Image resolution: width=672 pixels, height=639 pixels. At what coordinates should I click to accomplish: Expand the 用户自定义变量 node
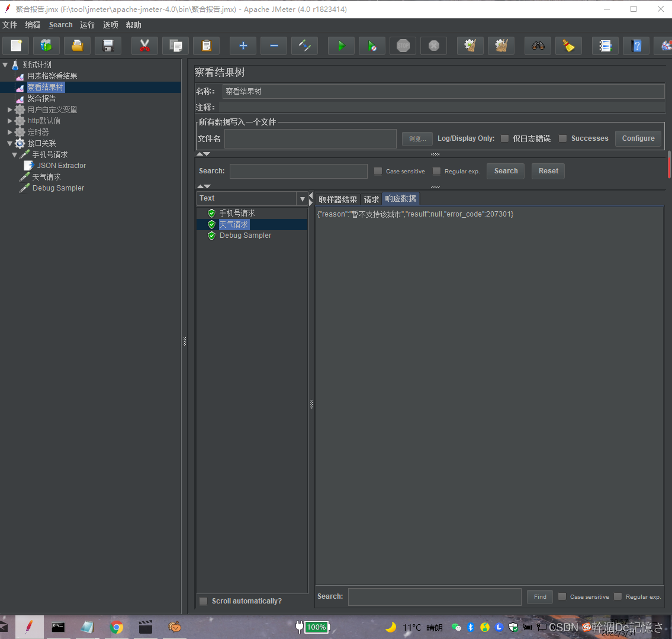(x=9, y=109)
